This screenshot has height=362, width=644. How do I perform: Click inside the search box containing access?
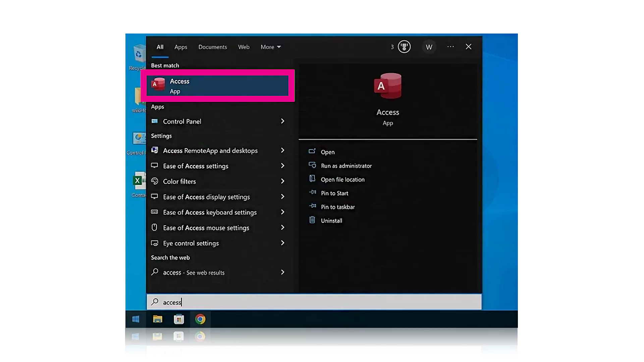[x=314, y=302]
